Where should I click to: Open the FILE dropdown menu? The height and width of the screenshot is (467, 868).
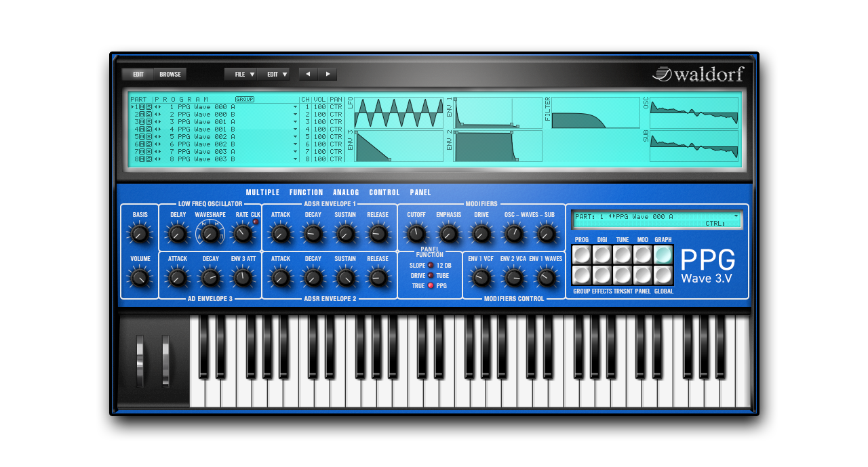(x=241, y=75)
